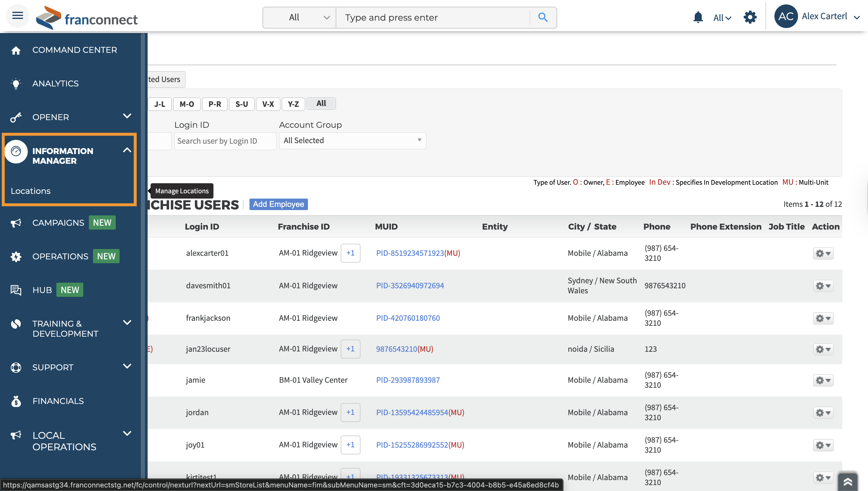Viewport: 868px width, 491px height.
Task: Click the Login ID search field
Action: (x=225, y=141)
